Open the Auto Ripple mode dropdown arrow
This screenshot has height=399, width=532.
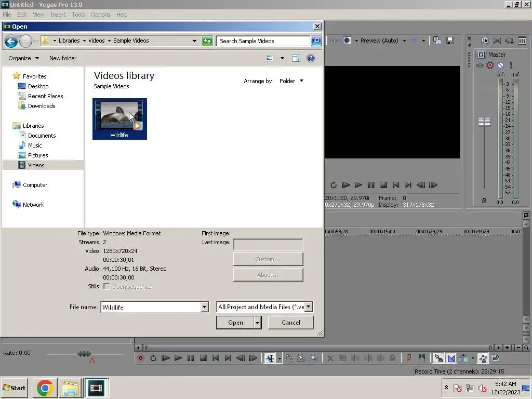pyautogui.click(x=473, y=358)
